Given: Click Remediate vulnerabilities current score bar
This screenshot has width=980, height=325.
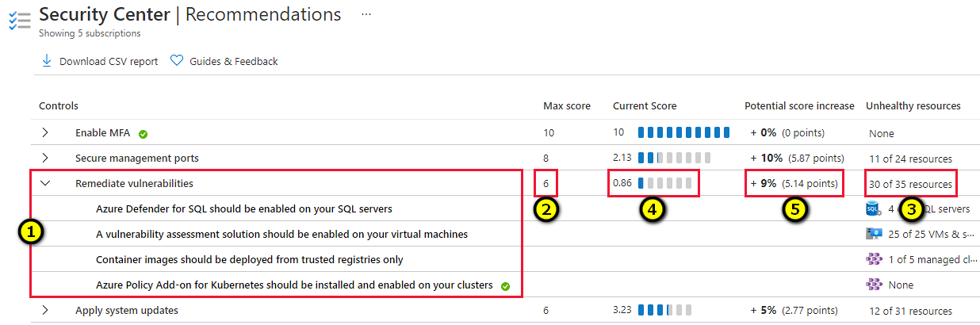Looking at the screenshot, I should click(665, 183).
